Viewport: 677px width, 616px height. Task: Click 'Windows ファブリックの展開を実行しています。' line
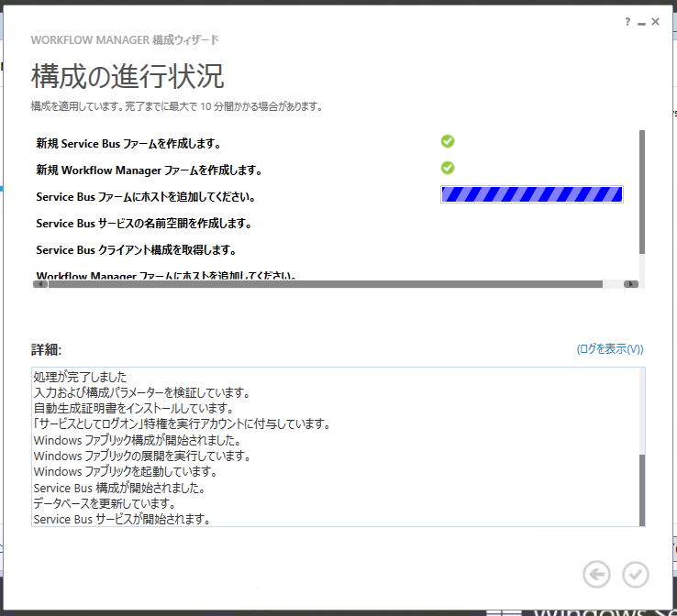click(142, 456)
